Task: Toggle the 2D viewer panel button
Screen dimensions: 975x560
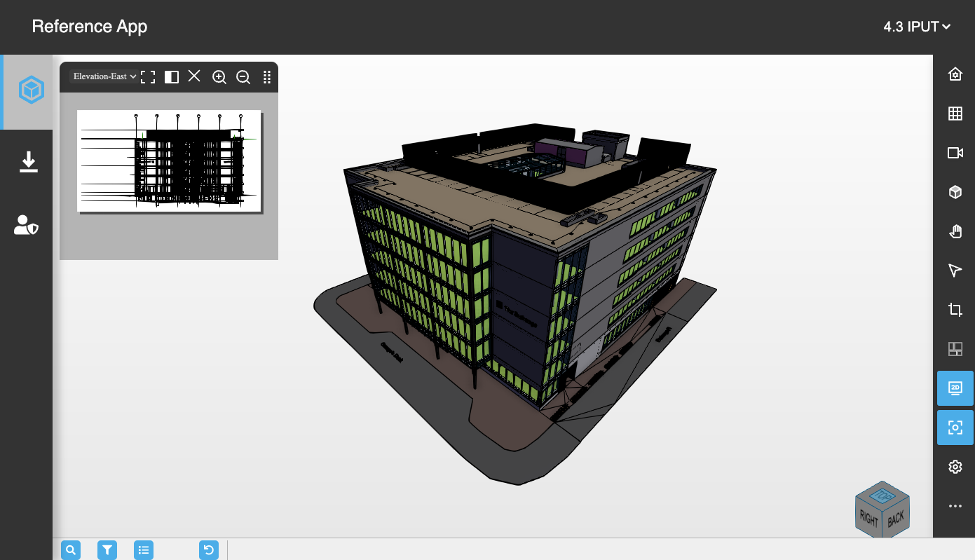Action: [955, 388]
